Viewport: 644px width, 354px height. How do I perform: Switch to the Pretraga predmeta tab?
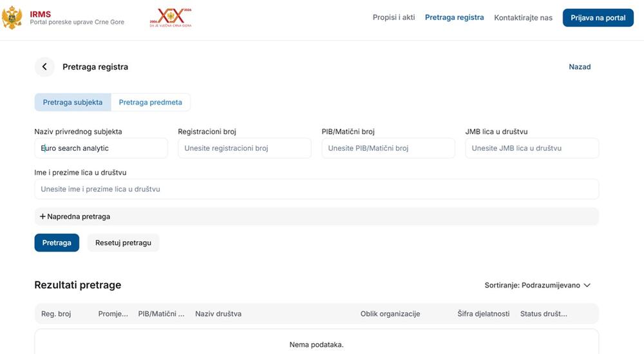(150, 103)
